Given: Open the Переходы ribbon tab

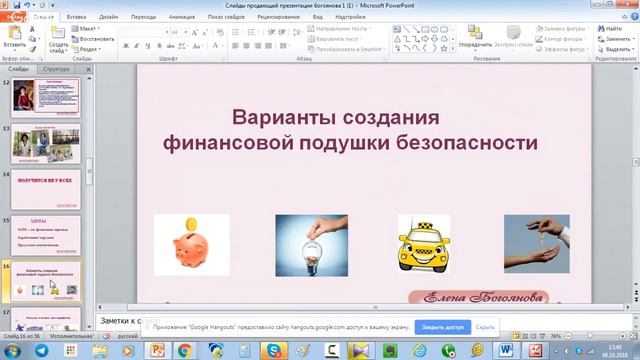Looking at the screenshot, I should point(143,17).
